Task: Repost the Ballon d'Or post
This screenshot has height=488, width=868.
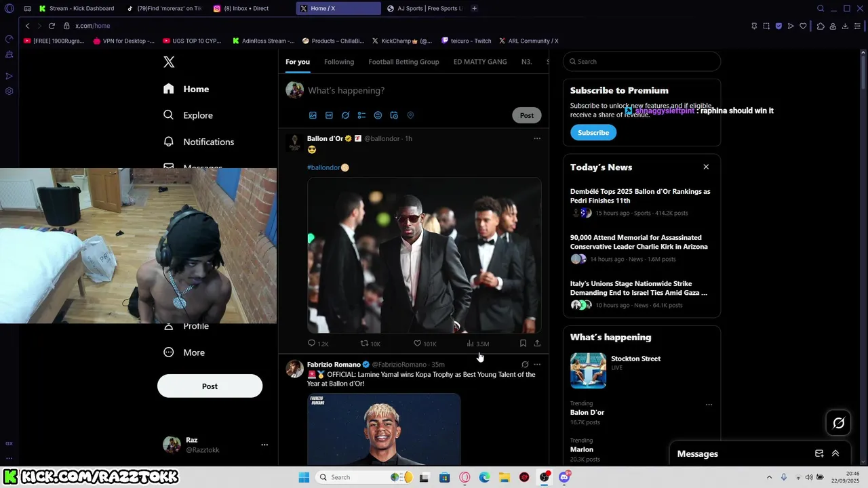Action: [370, 344]
